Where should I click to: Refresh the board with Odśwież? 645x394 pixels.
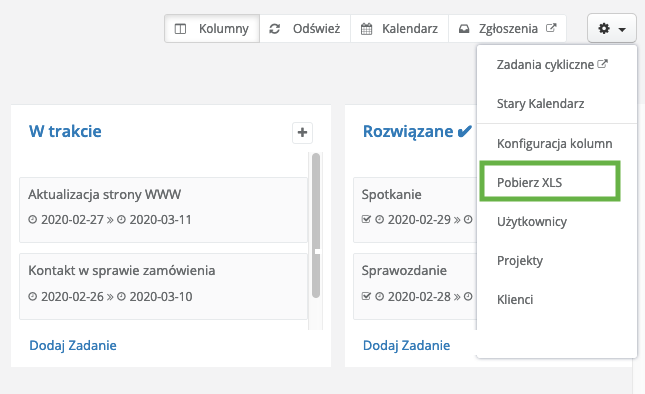coord(305,29)
